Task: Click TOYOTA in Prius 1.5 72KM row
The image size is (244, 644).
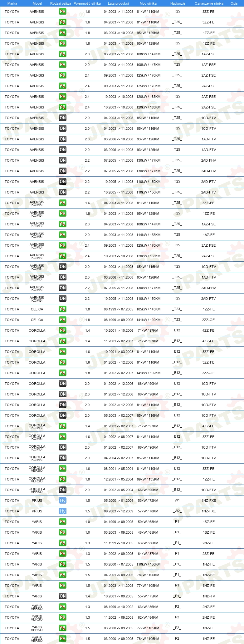Action: click(x=12, y=501)
